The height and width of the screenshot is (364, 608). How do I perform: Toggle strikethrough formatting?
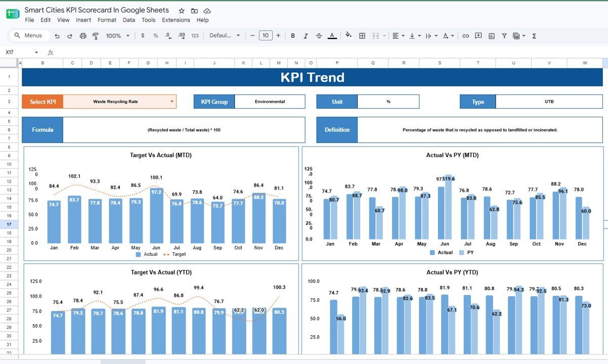coord(319,36)
